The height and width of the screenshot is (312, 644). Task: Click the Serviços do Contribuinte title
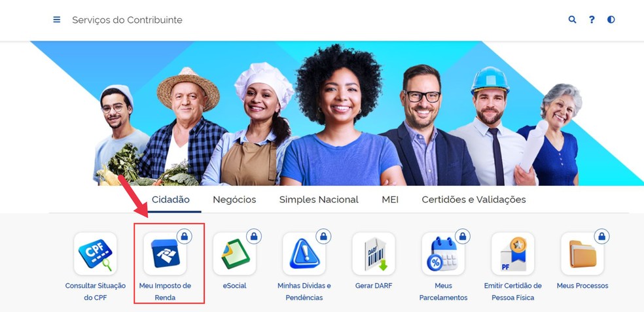128,20
